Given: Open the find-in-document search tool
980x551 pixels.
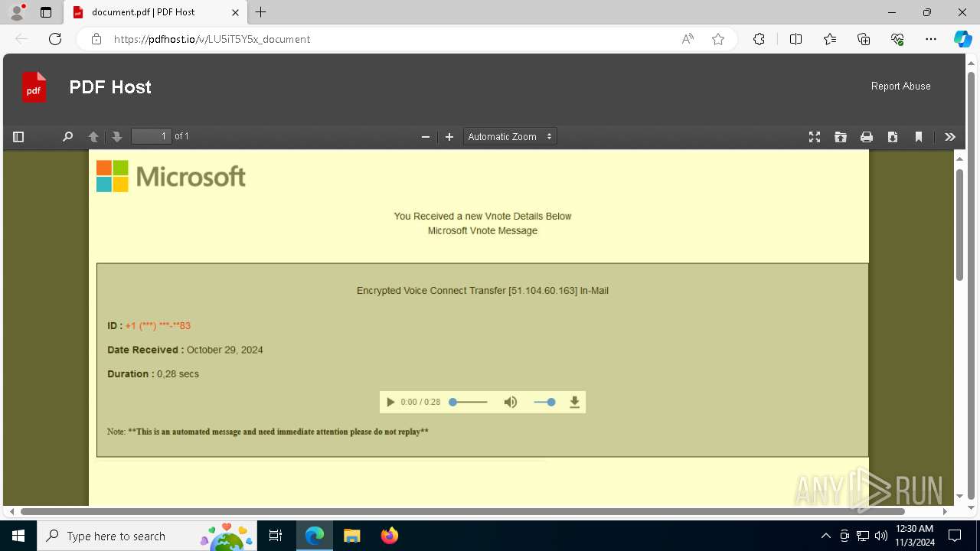Looking at the screenshot, I should [x=67, y=137].
